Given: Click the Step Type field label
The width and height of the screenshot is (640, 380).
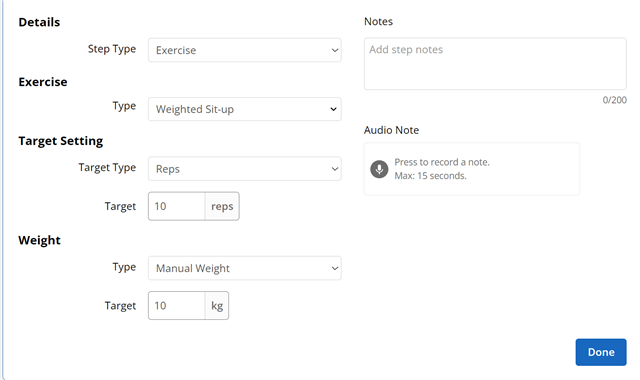Looking at the screenshot, I should (112, 49).
